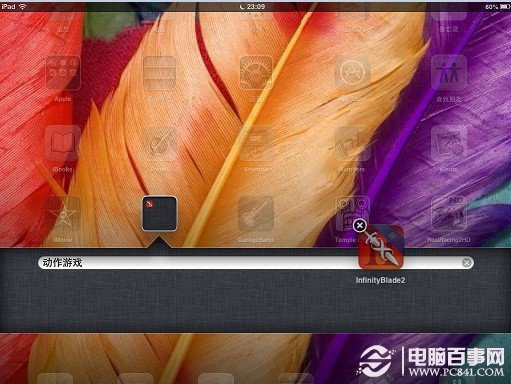Launch the App Store icon
Screen dimensions: 511x384
click(352, 73)
